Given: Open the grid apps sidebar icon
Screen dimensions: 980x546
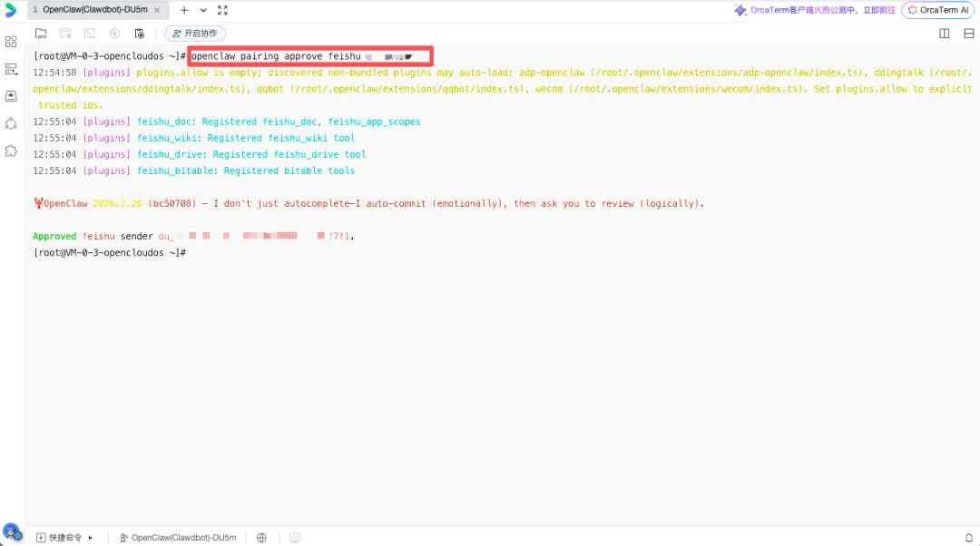Looking at the screenshot, I should tap(11, 42).
